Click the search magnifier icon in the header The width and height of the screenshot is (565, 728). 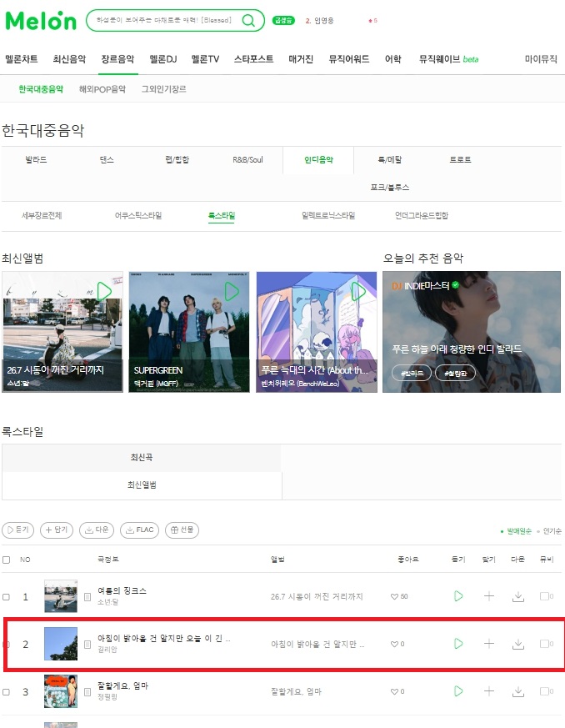coord(248,20)
